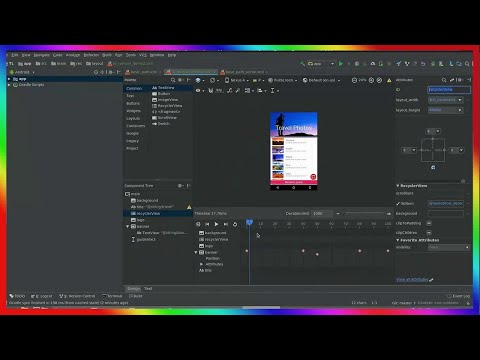
Task: Click the banner keyframe diamond near timeline position 50
Action: pos(317,254)
